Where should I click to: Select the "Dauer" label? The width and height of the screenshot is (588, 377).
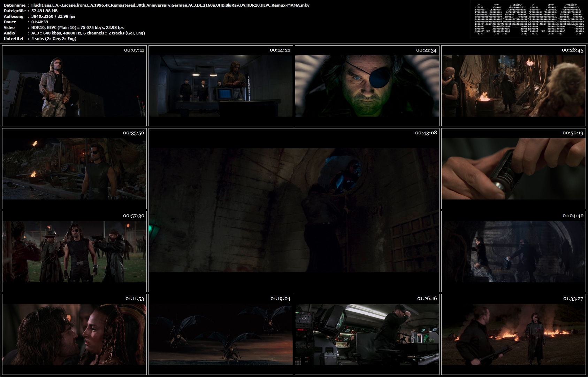tap(10, 22)
